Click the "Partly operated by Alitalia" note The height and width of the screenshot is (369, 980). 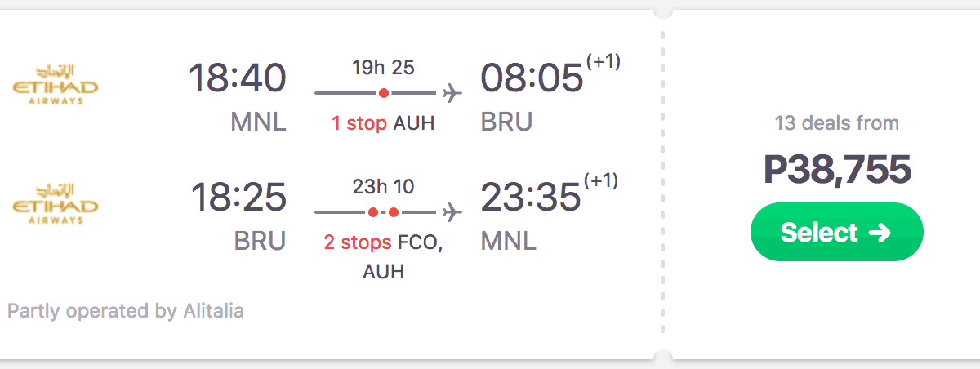coord(125,311)
